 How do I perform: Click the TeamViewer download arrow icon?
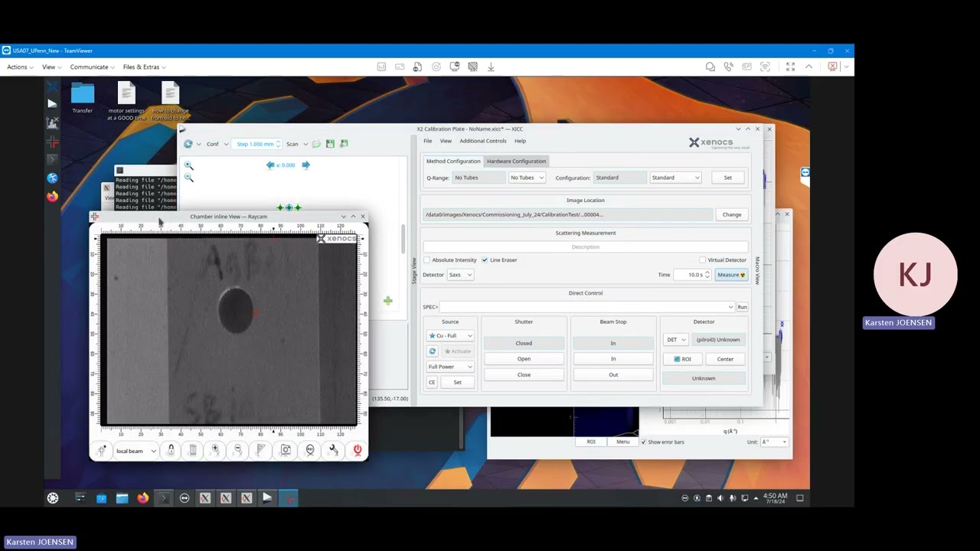[x=491, y=67]
